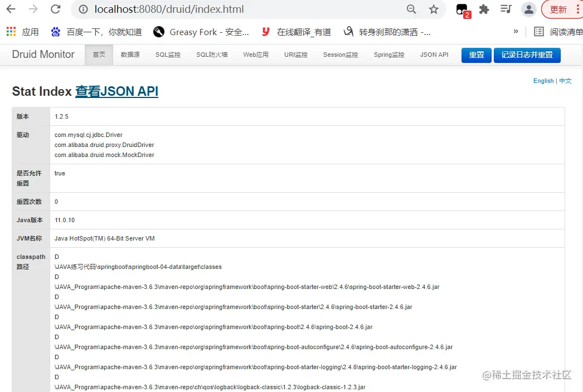This screenshot has height=392, width=583.
Task: Open the profile avatar icon
Action: 529,9
